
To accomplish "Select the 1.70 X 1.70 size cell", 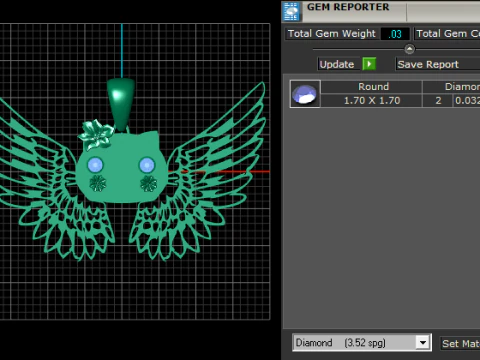I will [372, 100].
